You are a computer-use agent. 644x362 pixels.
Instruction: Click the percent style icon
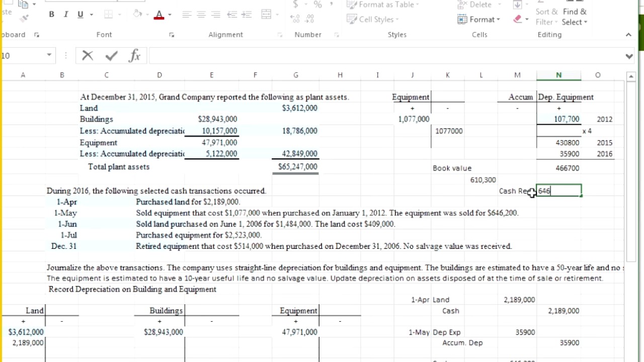(317, 5)
